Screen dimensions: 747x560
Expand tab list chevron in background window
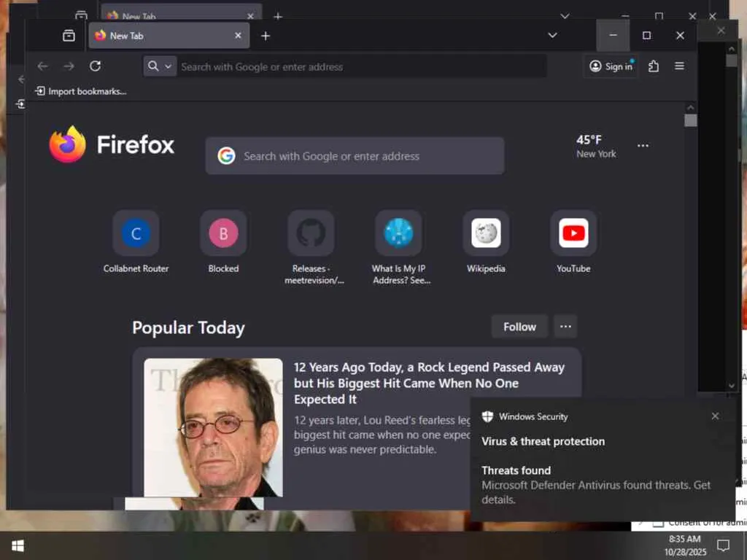point(565,16)
